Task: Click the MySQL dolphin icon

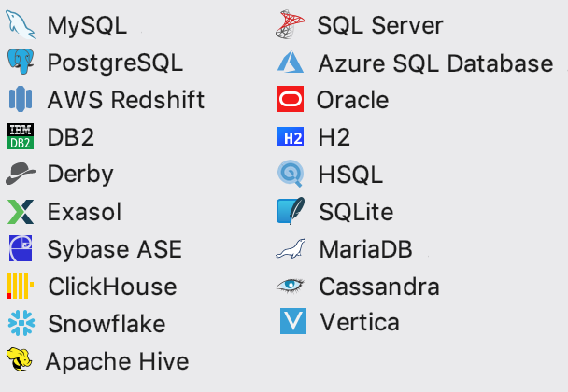Action: pyautogui.click(x=21, y=25)
